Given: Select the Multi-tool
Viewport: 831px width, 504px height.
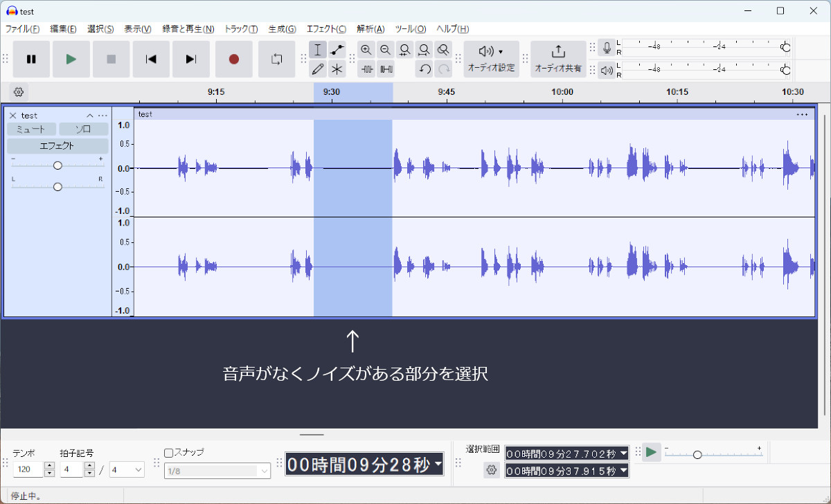Looking at the screenshot, I should click(x=337, y=69).
